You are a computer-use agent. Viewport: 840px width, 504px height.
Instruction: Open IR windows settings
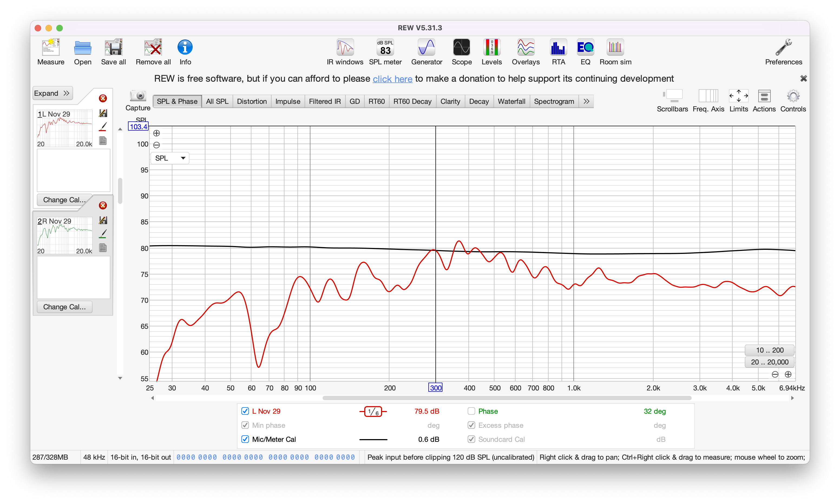point(345,52)
